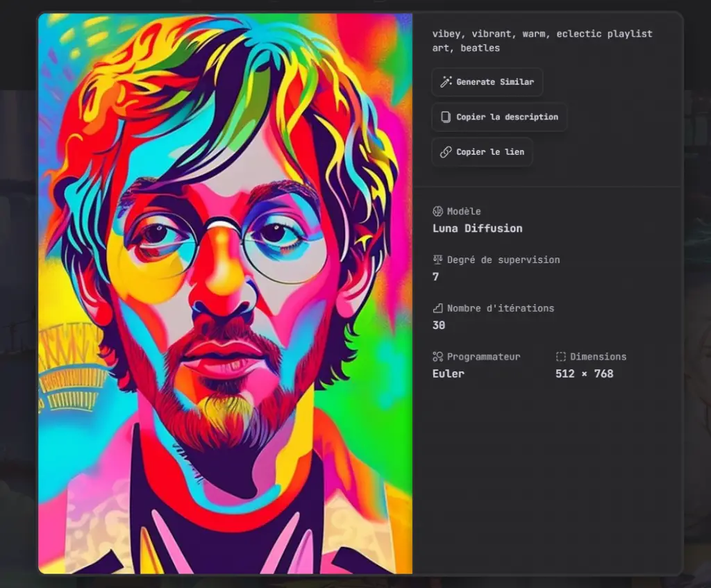This screenshot has height=588, width=711.
Task: Select the model name Luna Diffusion
Action: click(x=478, y=228)
